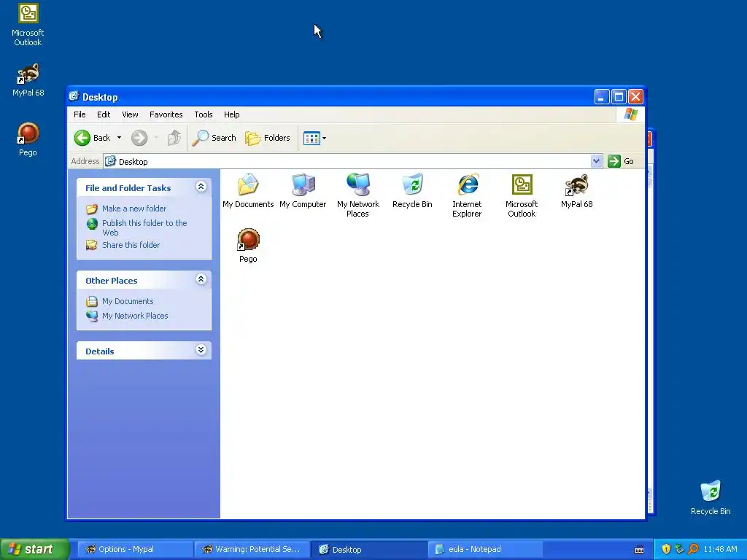This screenshot has width=747, height=560.
Task: Click the Explorer icon in the Desktop title bar
Action: coord(74,97)
